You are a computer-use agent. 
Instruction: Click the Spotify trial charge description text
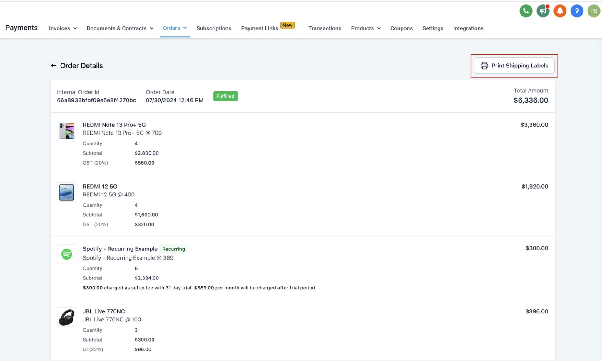[199, 288]
